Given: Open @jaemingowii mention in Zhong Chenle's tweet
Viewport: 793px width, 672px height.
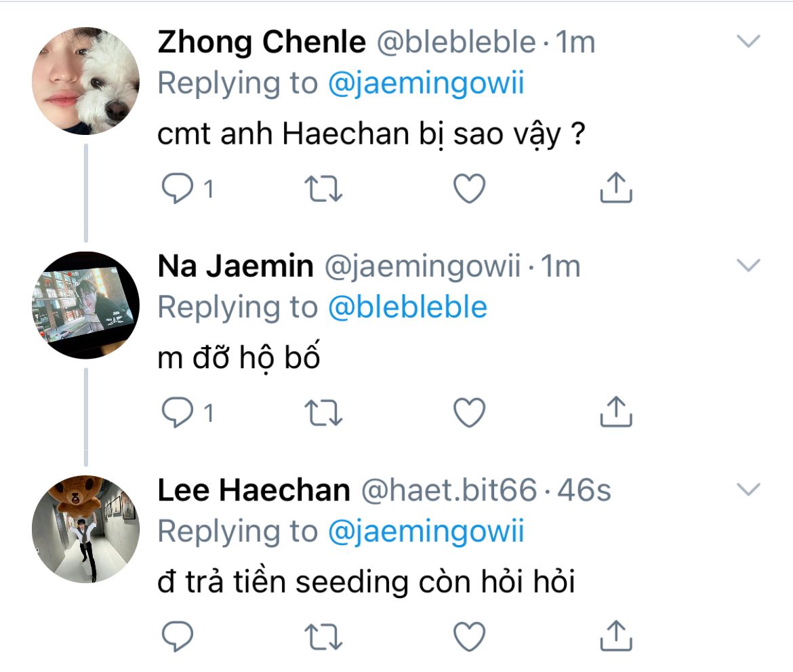Looking at the screenshot, I should (426, 84).
